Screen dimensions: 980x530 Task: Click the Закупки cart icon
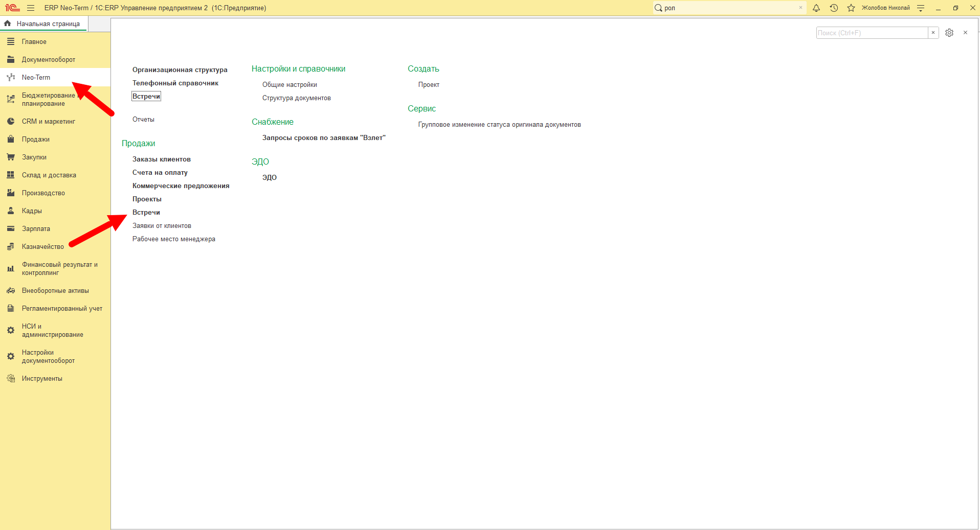click(11, 157)
